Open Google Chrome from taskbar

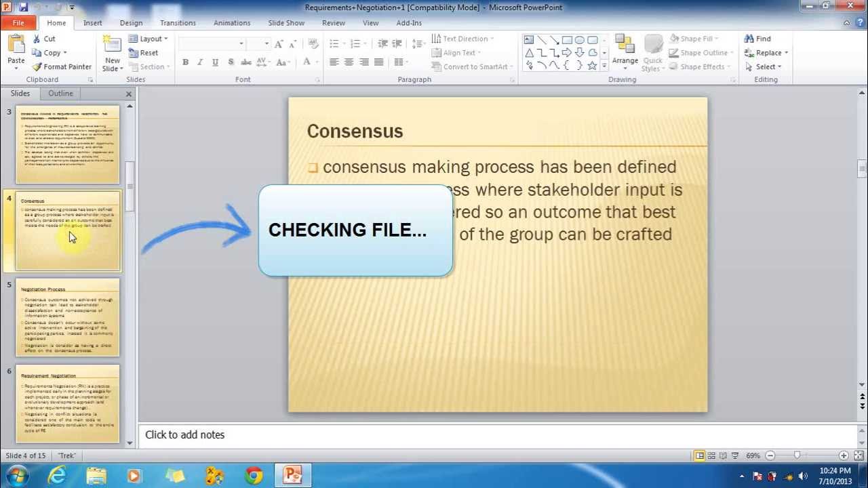(254, 476)
